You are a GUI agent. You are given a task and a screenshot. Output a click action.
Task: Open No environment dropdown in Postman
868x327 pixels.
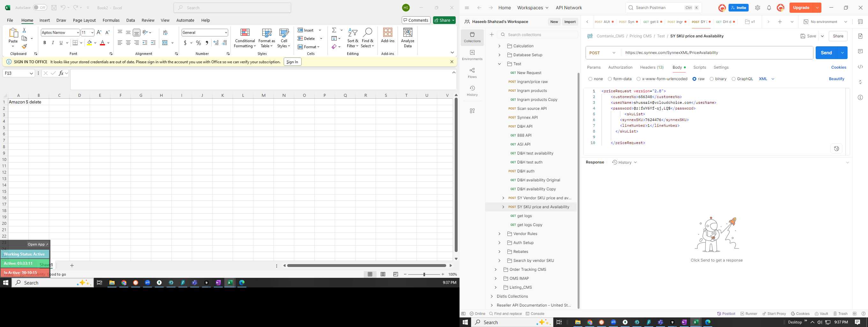[x=825, y=22]
